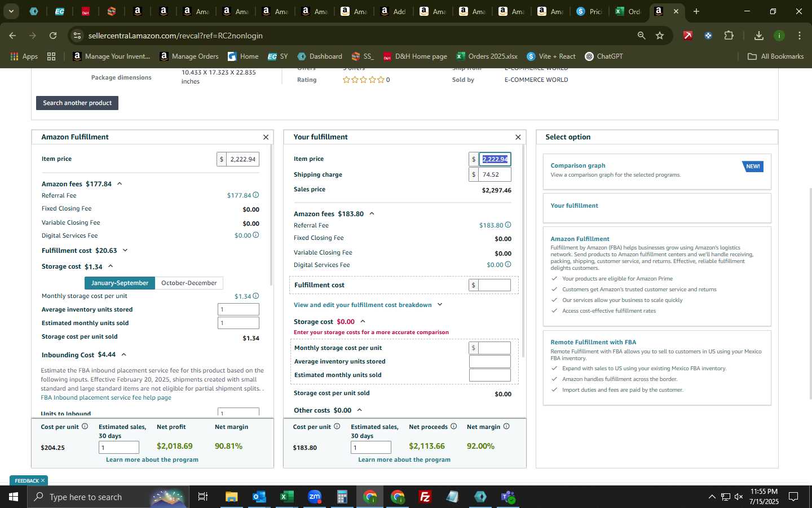812x508 pixels.
Task: Switch to the D&H browser tab
Action: pyautogui.click(x=86, y=11)
